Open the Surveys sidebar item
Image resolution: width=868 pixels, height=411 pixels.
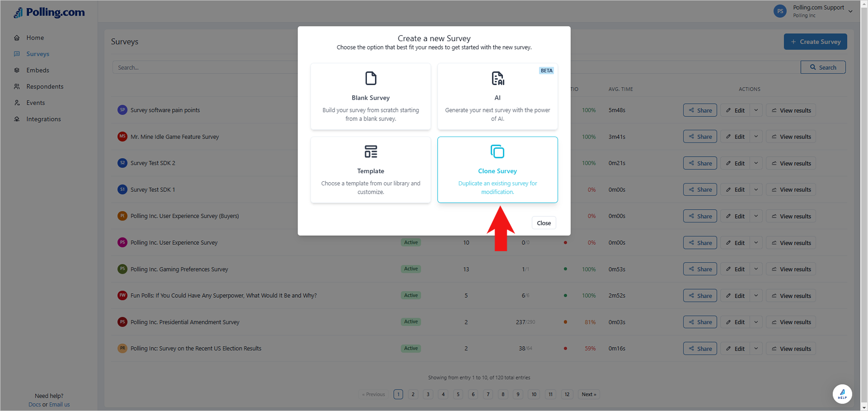(37, 54)
